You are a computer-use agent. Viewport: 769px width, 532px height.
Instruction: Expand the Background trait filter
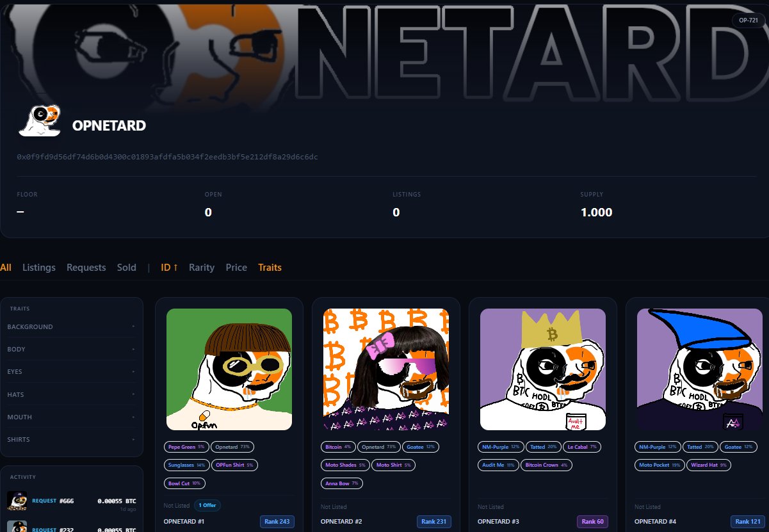tap(72, 326)
